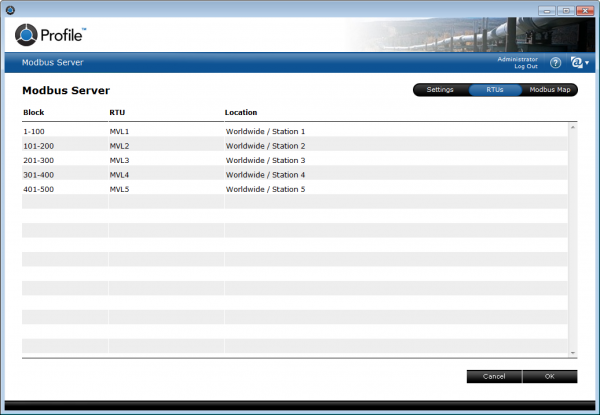Select block 401-500 cell
The height and width of the screenshot is (415, 600).
tap(65, 189)
